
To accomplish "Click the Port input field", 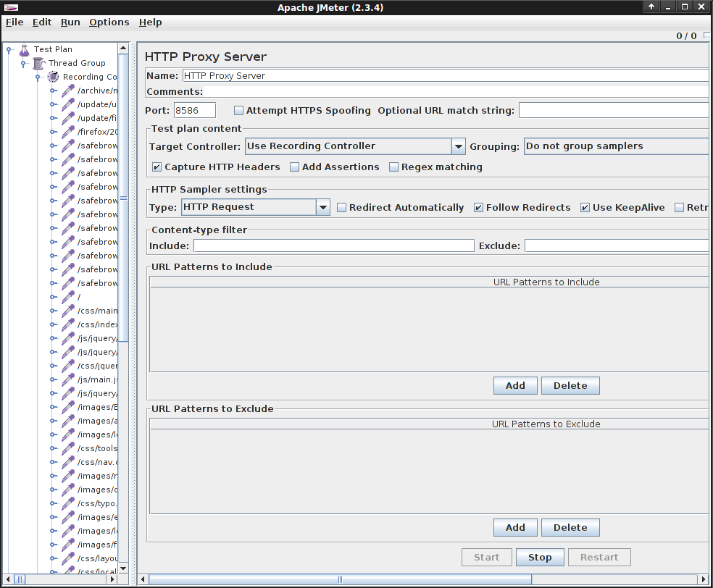I will (195, 110).
